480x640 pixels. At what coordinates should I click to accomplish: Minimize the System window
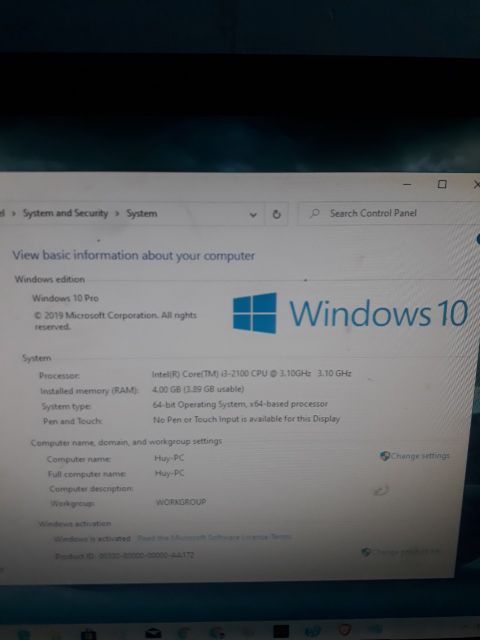click(x=407, y=185)
